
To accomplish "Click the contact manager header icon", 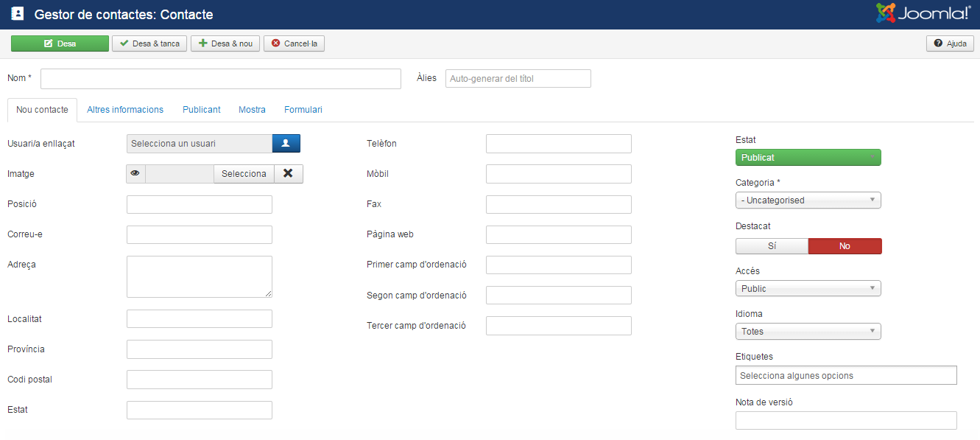I will coord(18,14).
